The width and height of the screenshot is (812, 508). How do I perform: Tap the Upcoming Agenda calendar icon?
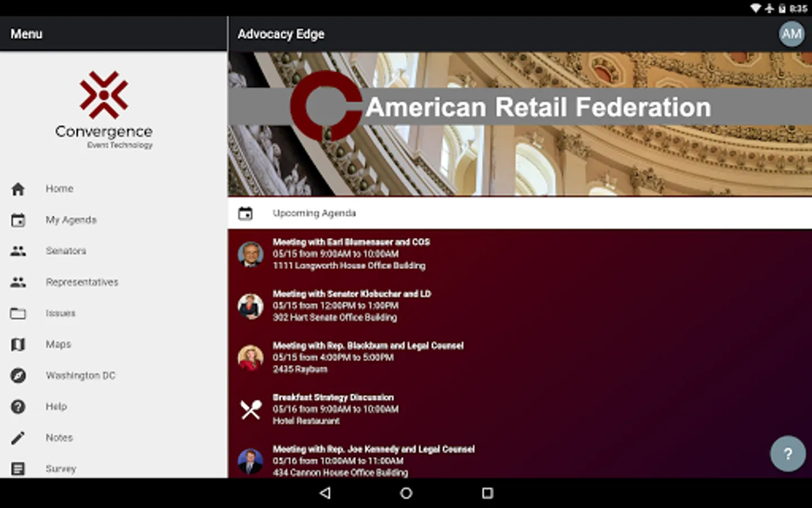pos(245,213)
